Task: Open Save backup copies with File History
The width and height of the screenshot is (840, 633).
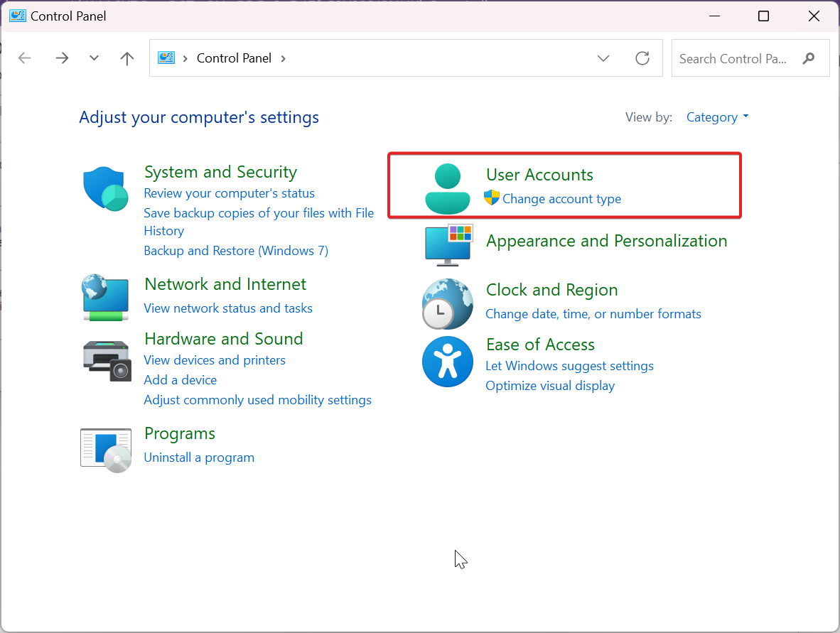Action: [x=259, y=222]
